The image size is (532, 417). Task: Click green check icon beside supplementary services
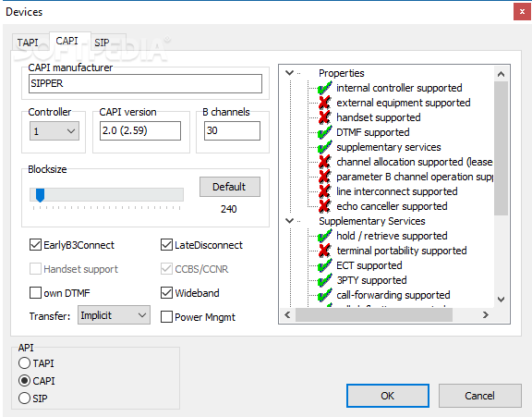click(324, 147)
